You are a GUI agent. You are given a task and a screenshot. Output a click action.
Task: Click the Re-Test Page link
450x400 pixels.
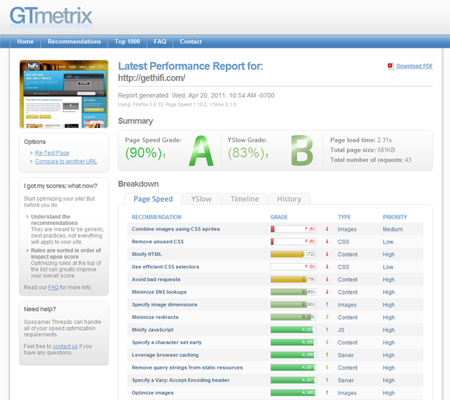tap(52, 153)
